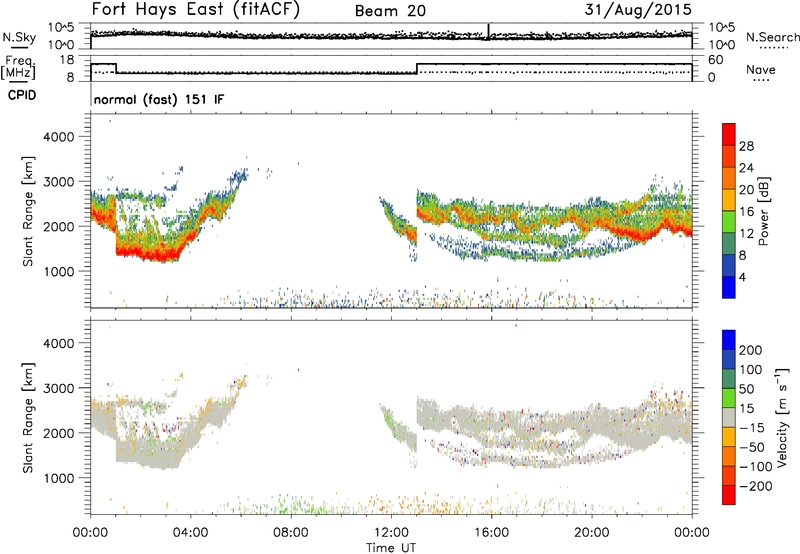Click the 'Slant Range [km]' label of velocity panel
The height and width of the screenshot is (554, 800).
28,418
